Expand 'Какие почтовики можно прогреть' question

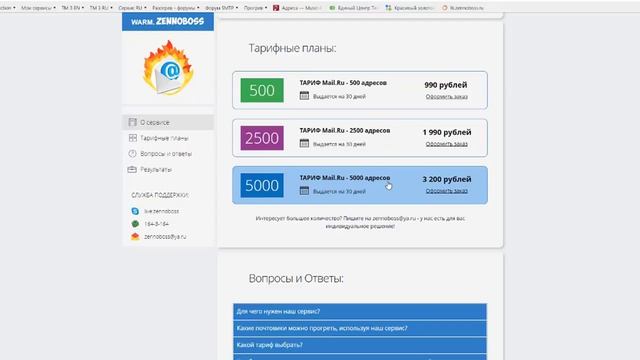[360, 328]
